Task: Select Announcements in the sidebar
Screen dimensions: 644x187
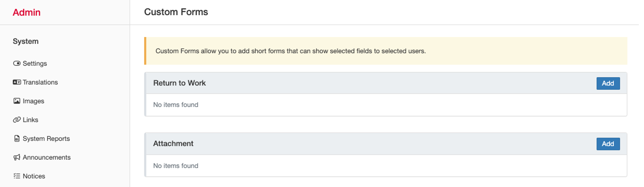Action: pyautogui.click(x=47, y=157)
